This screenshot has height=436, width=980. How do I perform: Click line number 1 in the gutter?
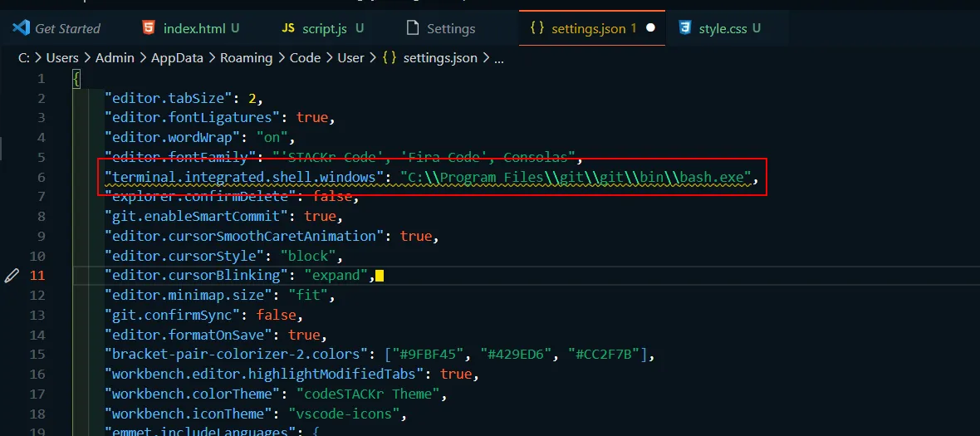click(42, 79)
